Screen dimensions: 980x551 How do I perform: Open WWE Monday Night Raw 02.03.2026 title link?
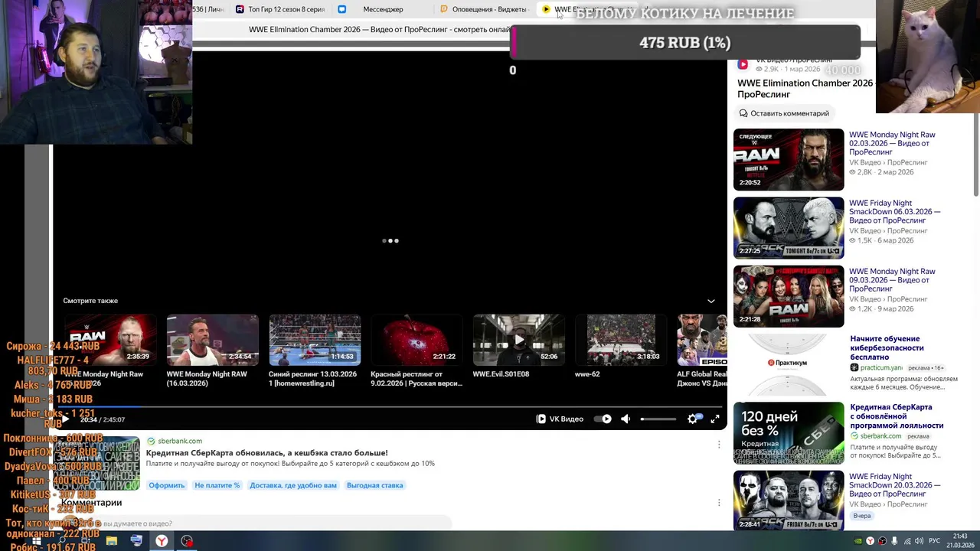(892, 143)
